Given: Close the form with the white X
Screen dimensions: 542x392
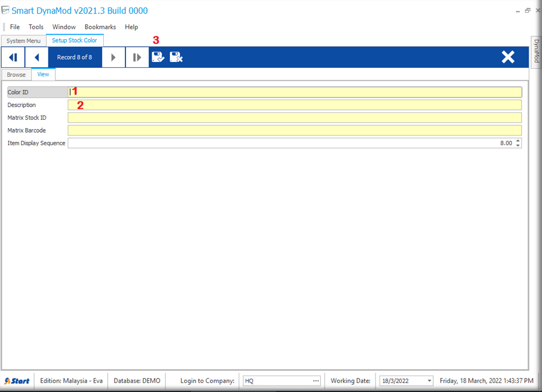Looking at the screenshot, I should point(508,57).
